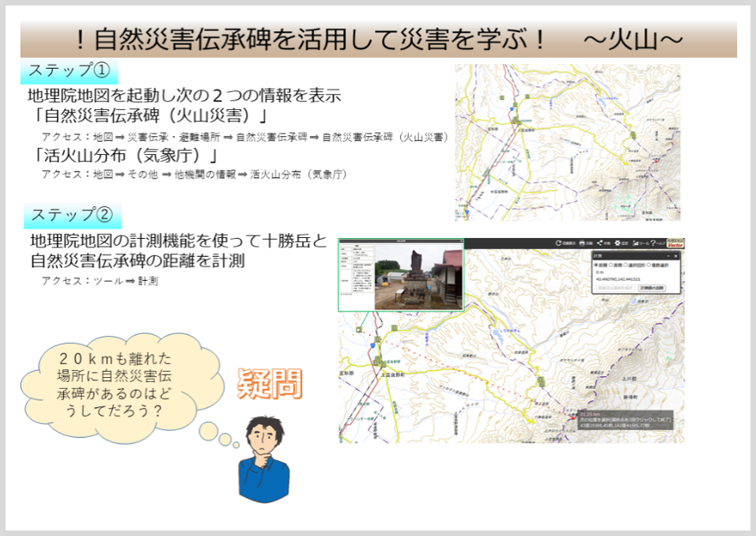Image resolution: width=756 pixels, height=536 pixels.
Task: Close the 計測 measurement panel
Action: 675,256
